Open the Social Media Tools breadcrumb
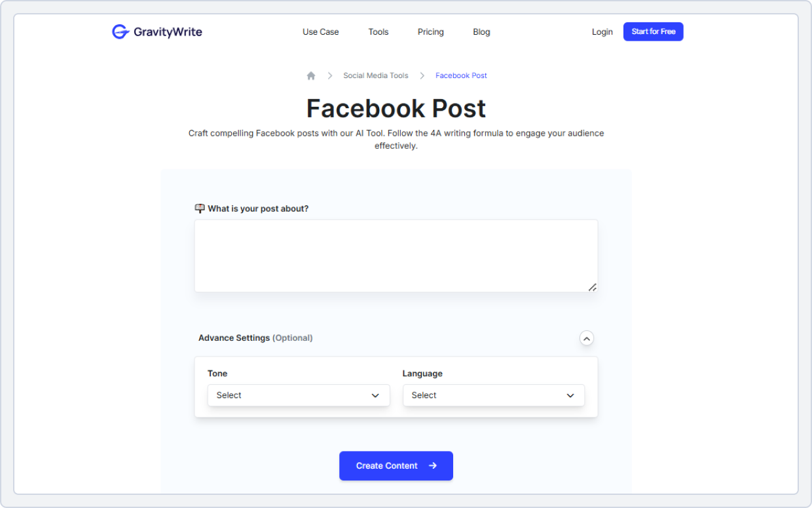The image size is (812, 508). click(x=376, y=75)
